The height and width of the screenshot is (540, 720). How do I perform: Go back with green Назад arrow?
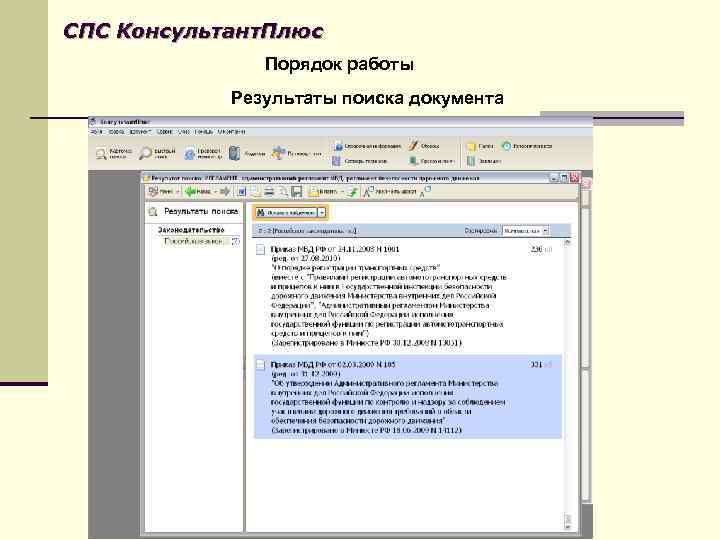click(197, 191)
